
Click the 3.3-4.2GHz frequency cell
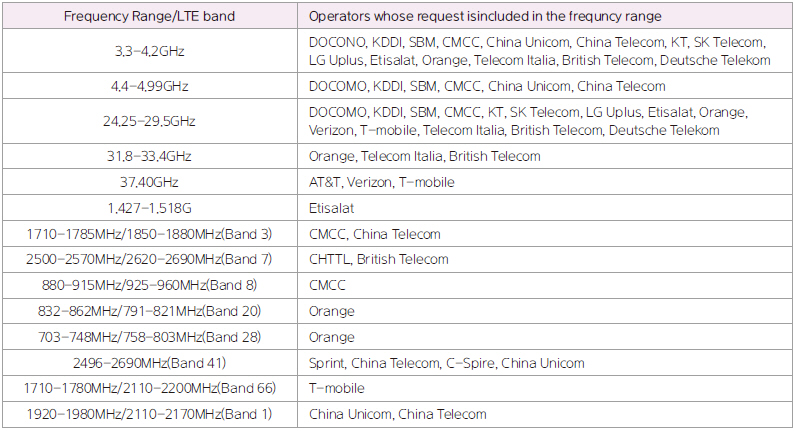[150, 51]
